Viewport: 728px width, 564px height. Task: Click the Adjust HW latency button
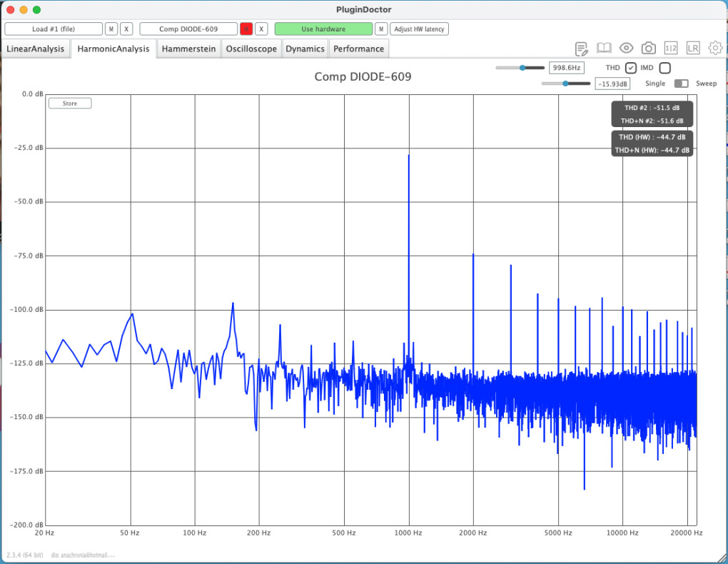420,29
